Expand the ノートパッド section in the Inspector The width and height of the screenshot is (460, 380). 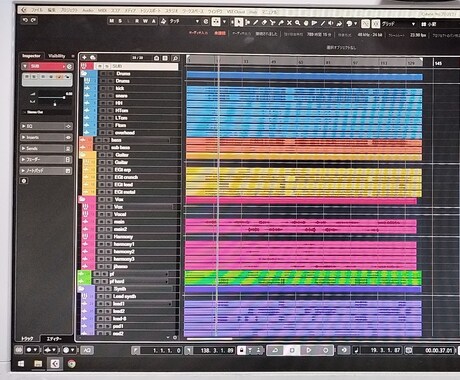[47, 171]
